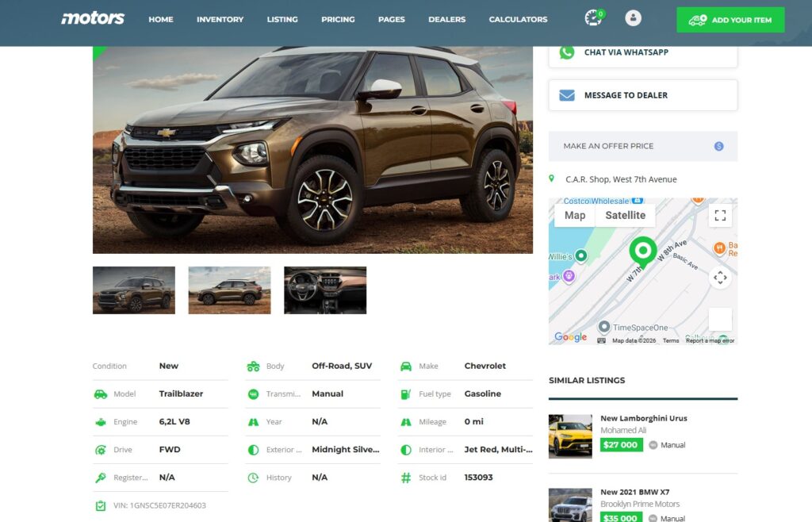Select the Map tab above the map
This screenshot has width=812, height=522.
tap(574, 215)
